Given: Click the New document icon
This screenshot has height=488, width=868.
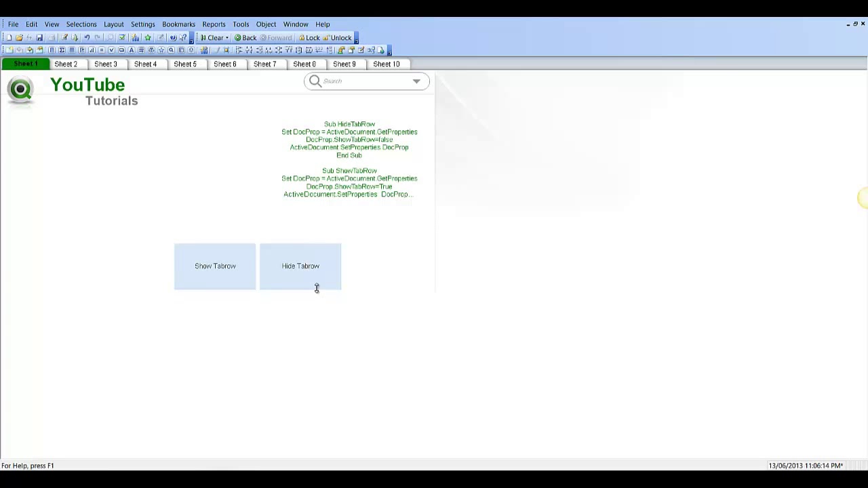Looking at the screenshot, I should coord(9,37).
